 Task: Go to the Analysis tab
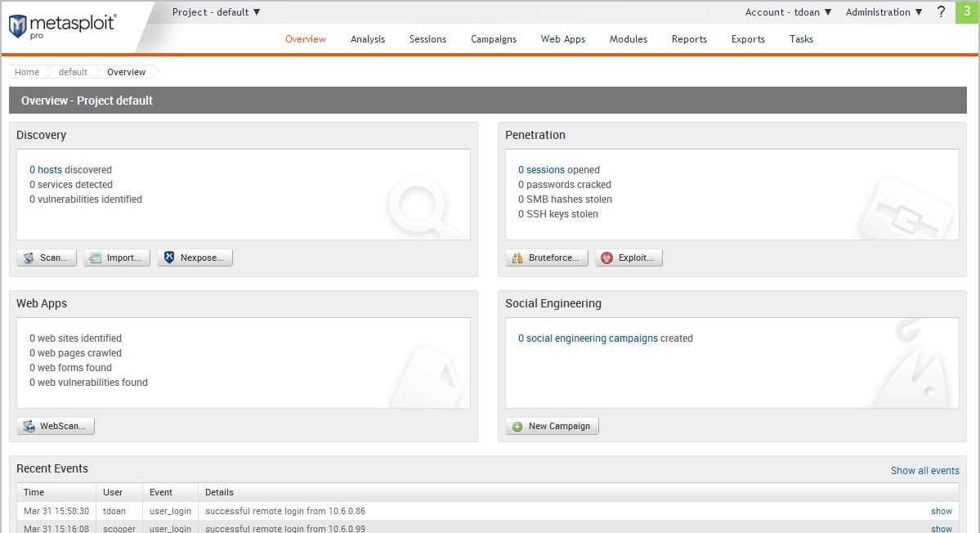pyautogui.click(x=368, y=38)
